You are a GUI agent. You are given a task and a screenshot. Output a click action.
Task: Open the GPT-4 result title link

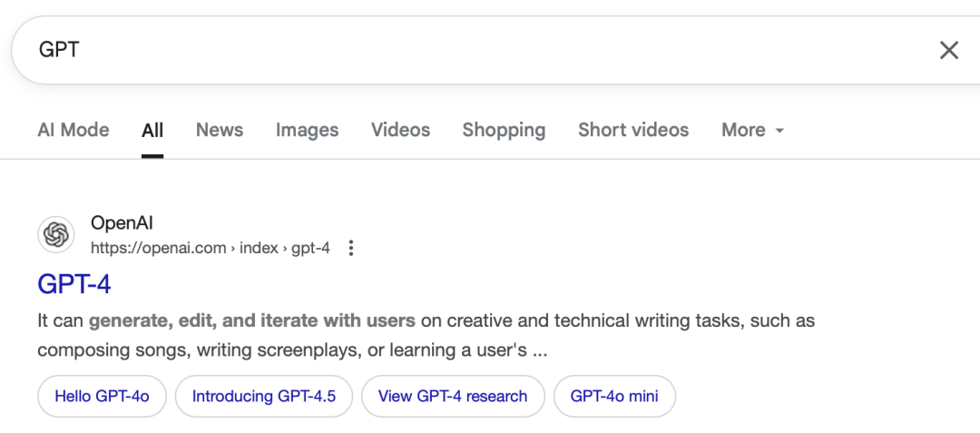tap(74, 283)
